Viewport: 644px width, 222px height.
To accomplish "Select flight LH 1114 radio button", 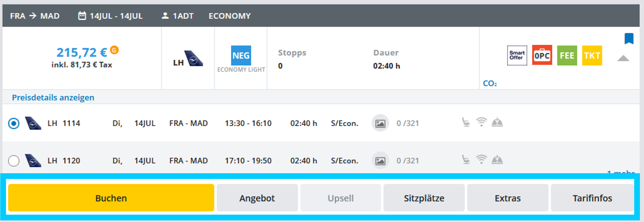I will (14, 123).
